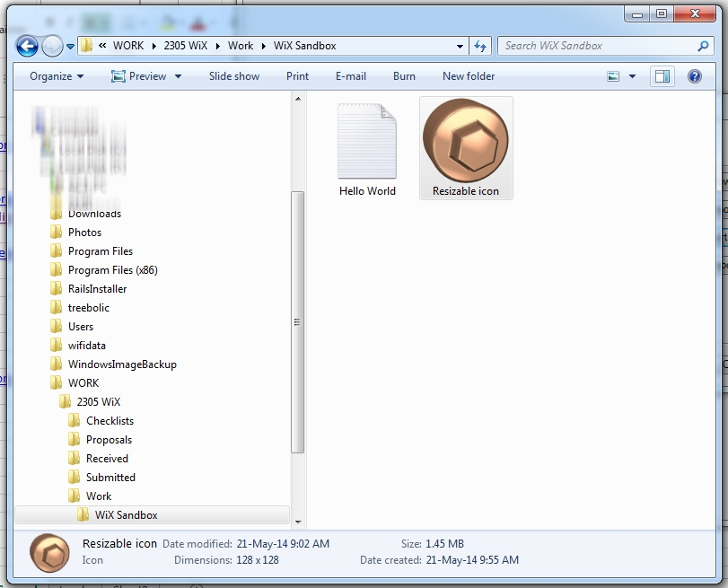Open the view options dropdown arrow
Image resolution: width=728 pixels, height=588 pixels.
[632, 76]
